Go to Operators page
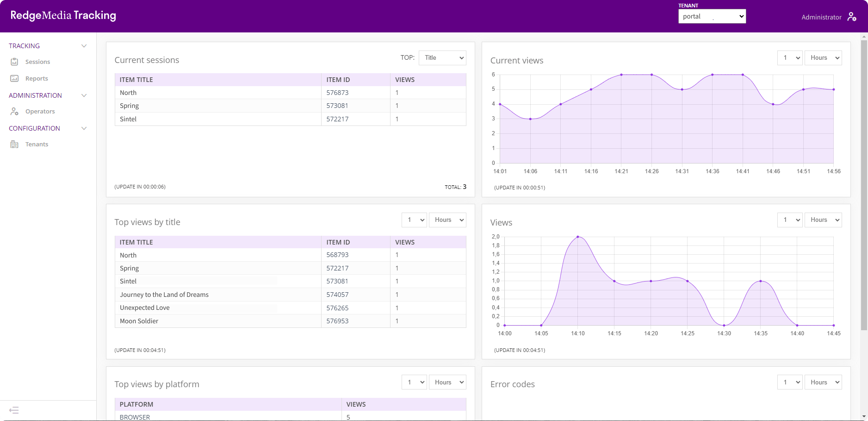 tap(40, 111)
